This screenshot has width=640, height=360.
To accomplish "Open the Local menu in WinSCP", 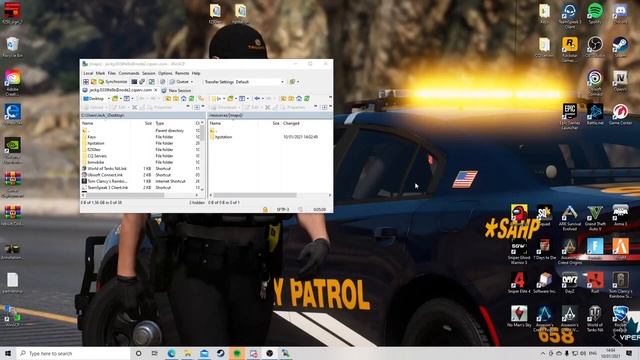I will (88, 73).
